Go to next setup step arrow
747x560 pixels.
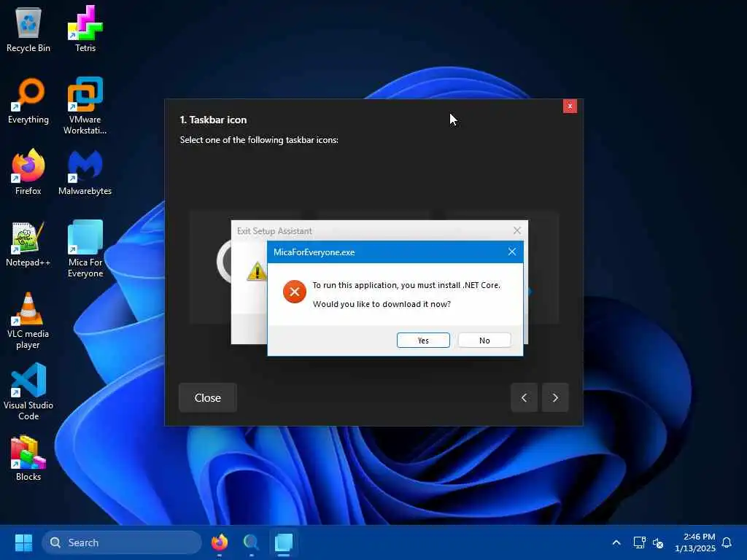tap(555, 397)
